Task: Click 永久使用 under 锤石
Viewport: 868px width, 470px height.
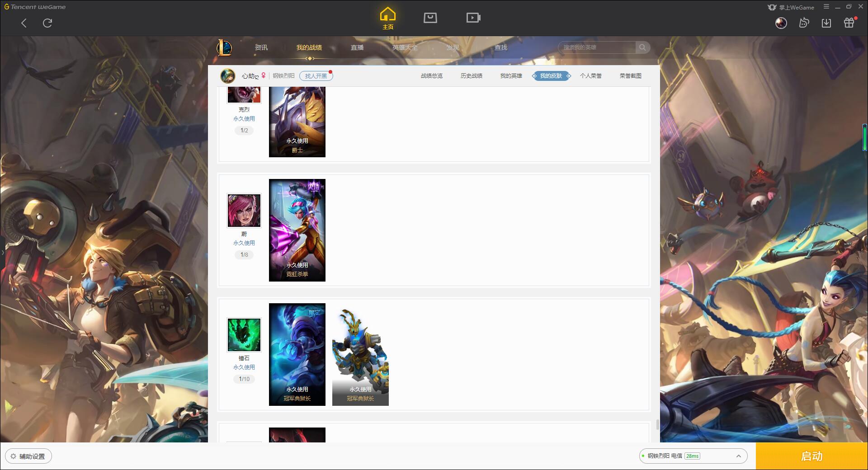Action: (x=244, y=367)
